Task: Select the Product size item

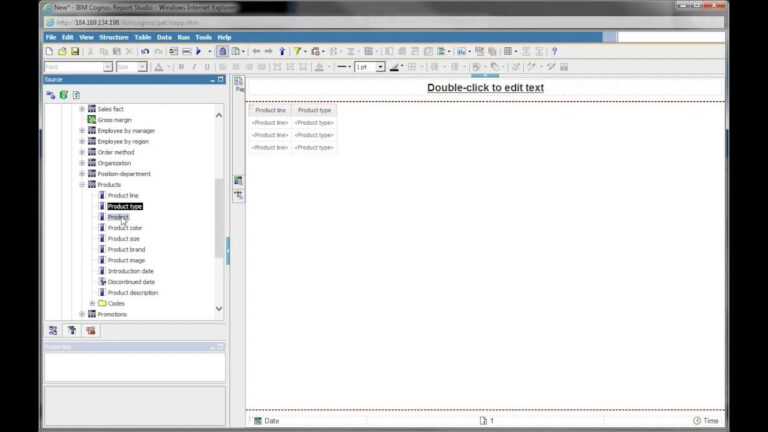Action: click(x=123, y=239)
